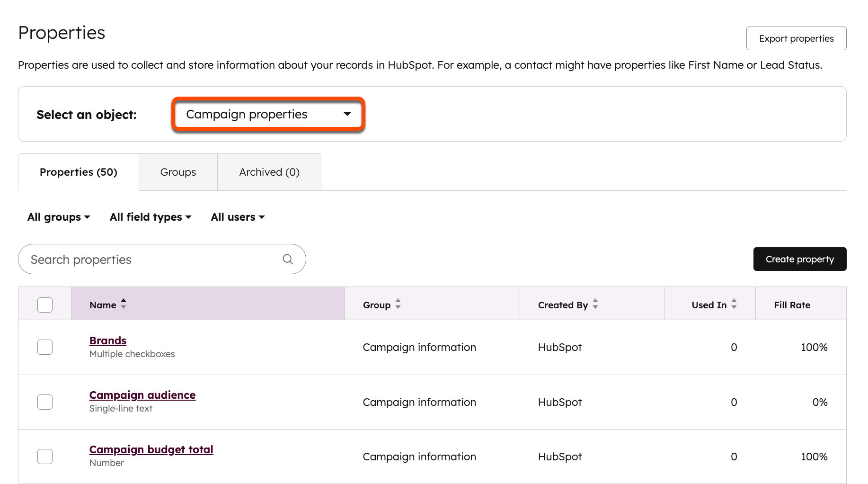Check the select-all checkbox in table header
This screenshot has height=484, width=868.
click(44, 305)
